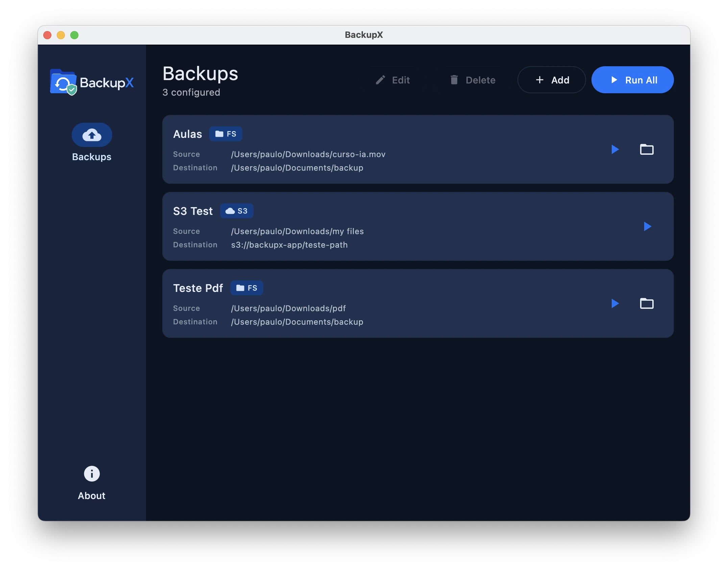The image size is (728, 571).
Task: Open destination folder for Teste Pdf backup
Action: [647, 303]
